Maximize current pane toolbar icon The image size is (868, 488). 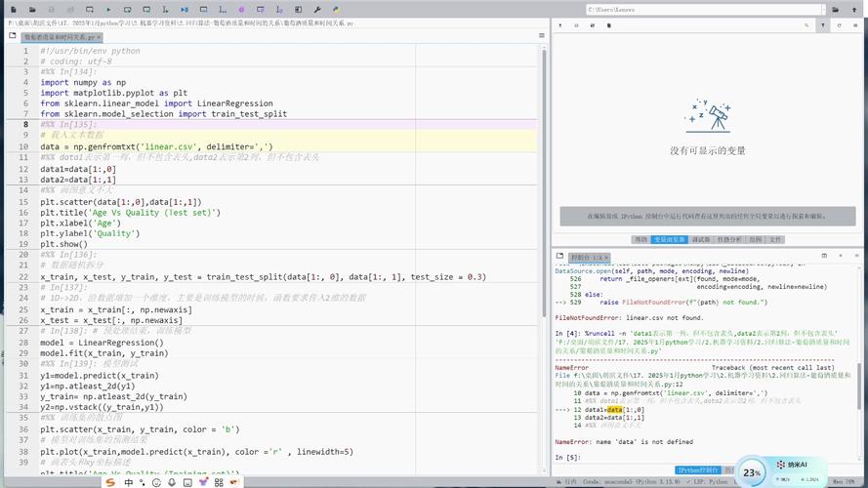pyautogui.click(x=299, y=10)
